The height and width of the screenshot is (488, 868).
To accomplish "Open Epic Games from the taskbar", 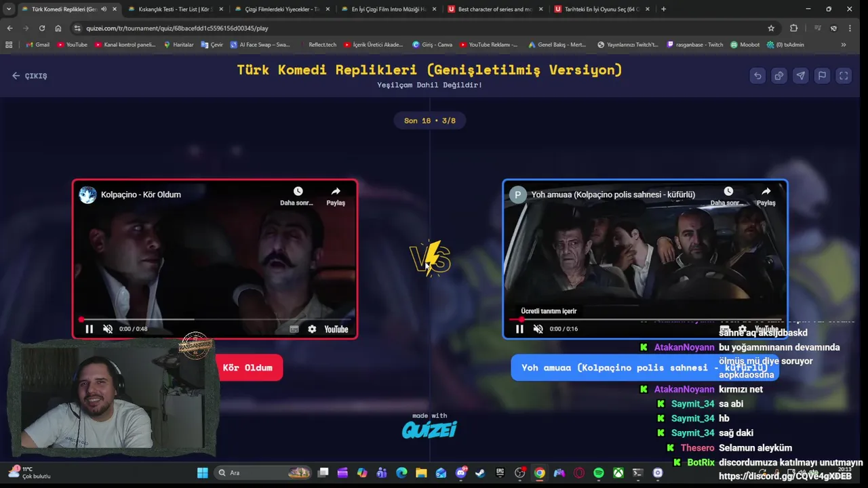I will pyautogui.click(x=500, y=472).
